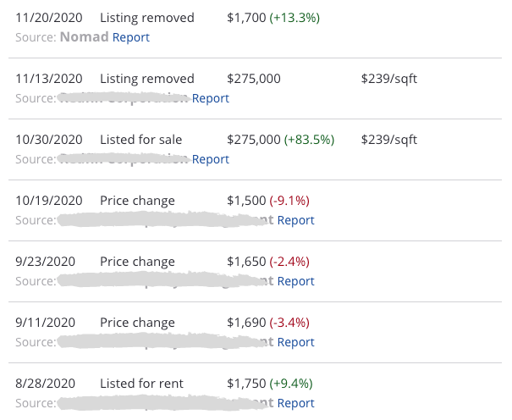Click the 8/28/2020 date

46,384
